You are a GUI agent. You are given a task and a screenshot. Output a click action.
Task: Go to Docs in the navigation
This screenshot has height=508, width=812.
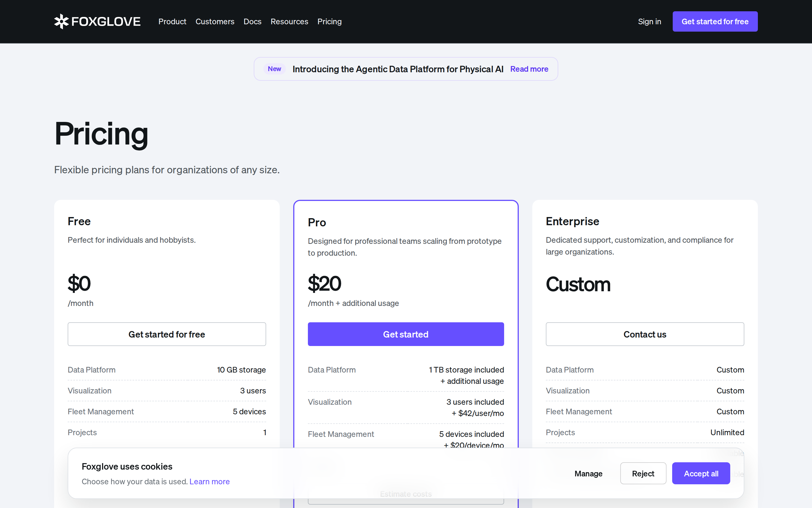252,21
